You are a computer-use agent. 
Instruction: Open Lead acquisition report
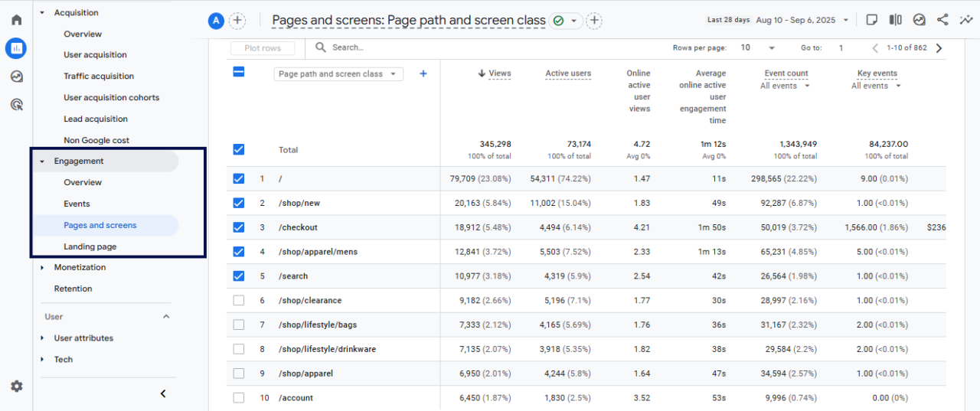pos(96,119)
